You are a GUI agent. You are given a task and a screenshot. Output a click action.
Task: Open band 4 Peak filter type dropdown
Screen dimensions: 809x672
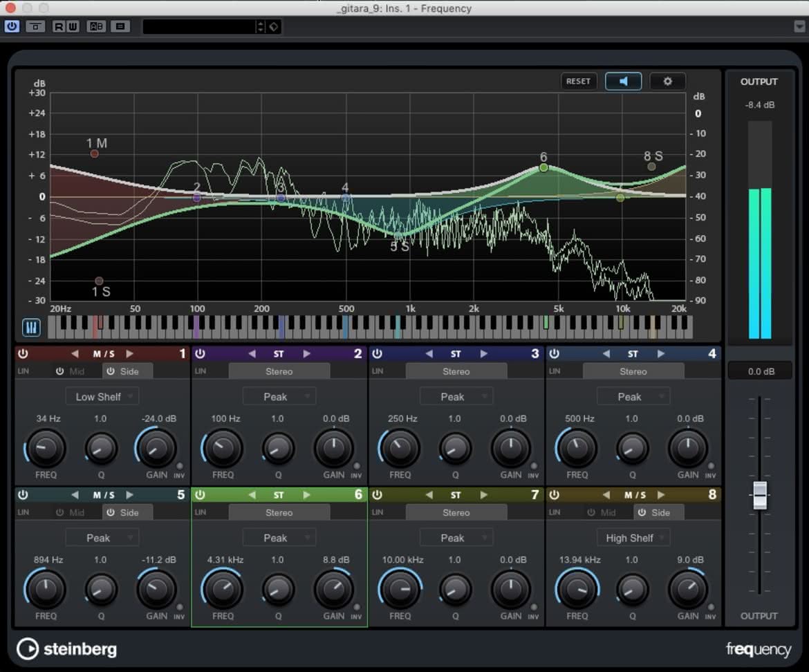point(633,397)
